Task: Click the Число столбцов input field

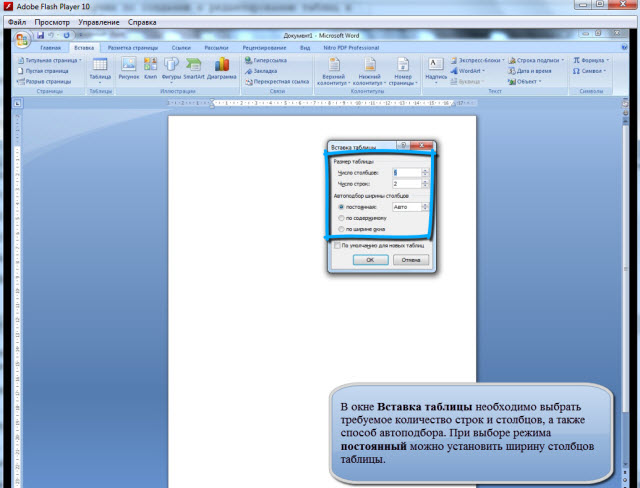Action: click(x=407, y=173)
